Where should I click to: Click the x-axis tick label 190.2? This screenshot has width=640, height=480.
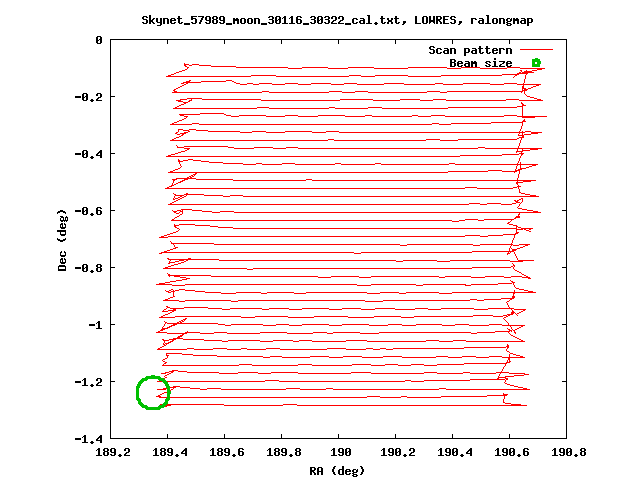point(398,453)
